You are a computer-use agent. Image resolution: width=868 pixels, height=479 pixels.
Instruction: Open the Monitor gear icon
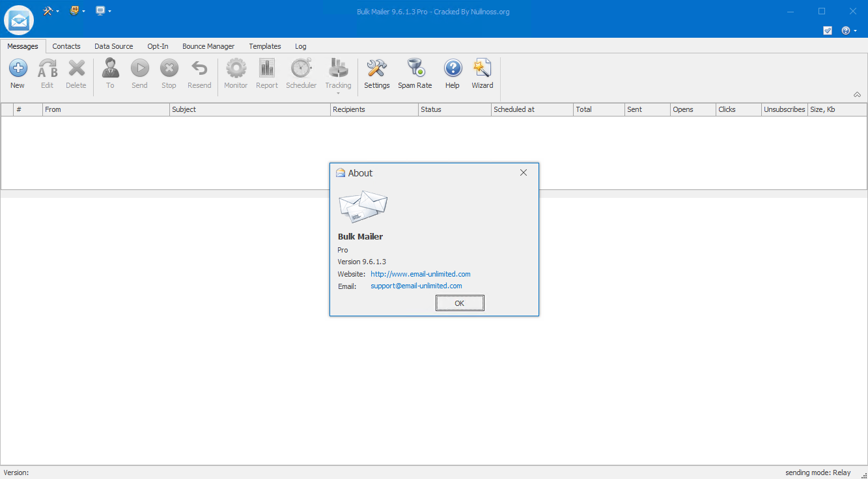pos(236,68)
